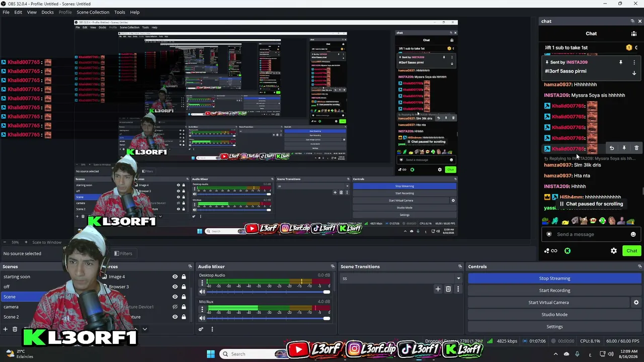Open transition properties three-dot menu

click(x=458, y=289)
